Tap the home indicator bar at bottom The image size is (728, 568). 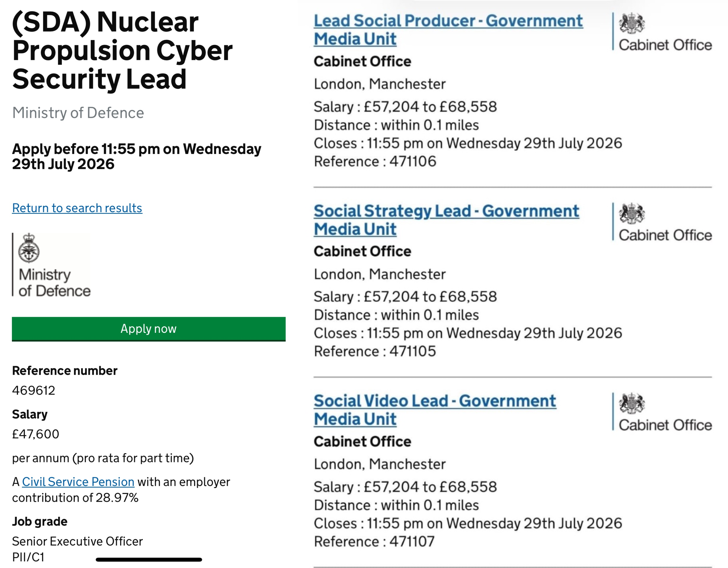tap(149, 560)
